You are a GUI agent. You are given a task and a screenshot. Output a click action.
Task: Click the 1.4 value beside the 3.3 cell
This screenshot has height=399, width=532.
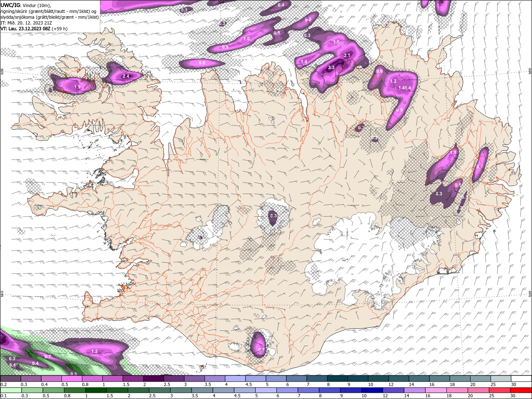click(304, 62)
